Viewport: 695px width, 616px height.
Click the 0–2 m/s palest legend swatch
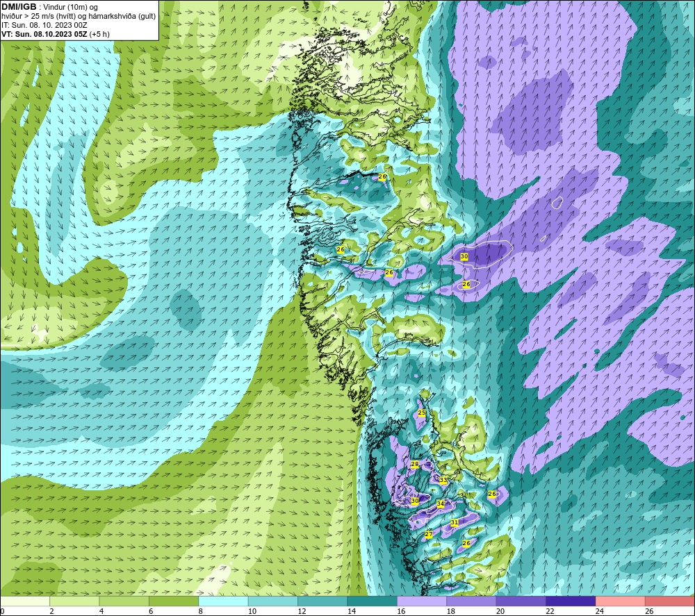(25, 601)
